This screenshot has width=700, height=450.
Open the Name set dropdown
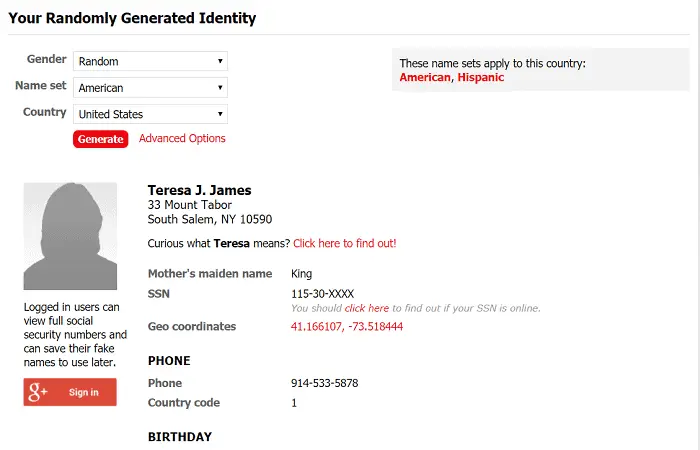point(150,88)
